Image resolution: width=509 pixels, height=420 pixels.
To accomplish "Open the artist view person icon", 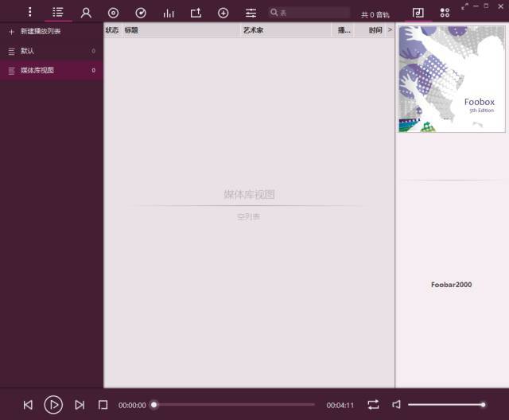I will pos(86,13).
